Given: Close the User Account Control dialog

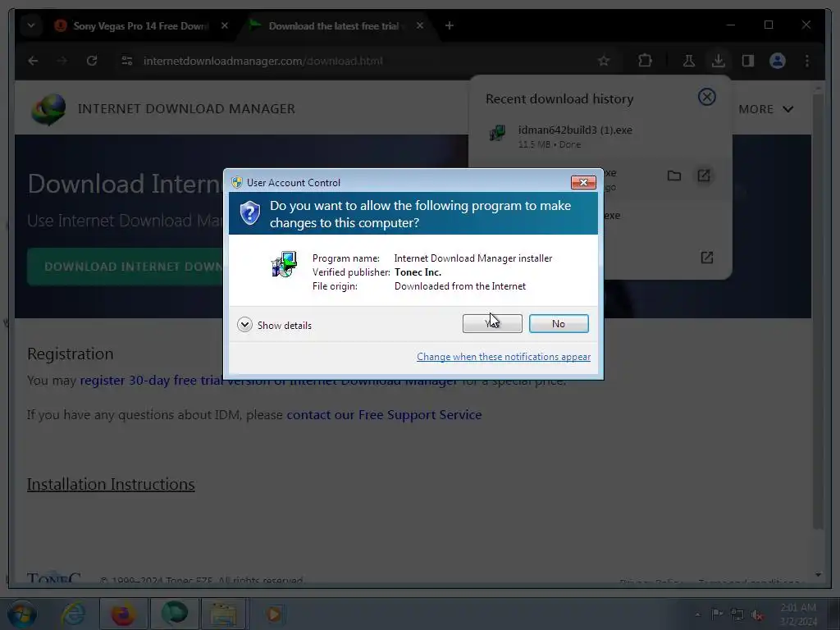Looking at the screenshot, I should (x=583, y=182).
